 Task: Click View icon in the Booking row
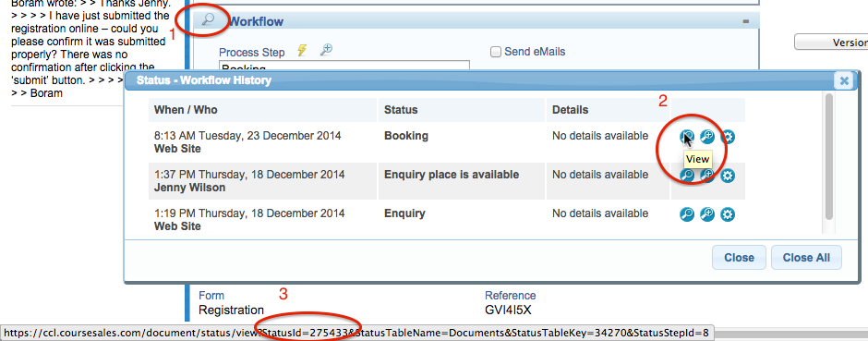687,137
